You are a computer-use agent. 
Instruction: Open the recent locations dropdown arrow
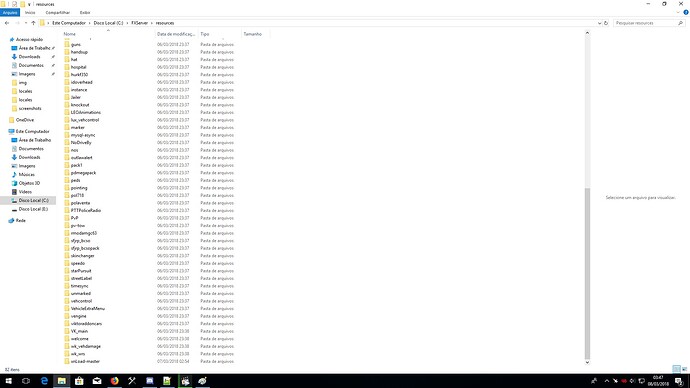pyautogui.click(x=26, y=23)
